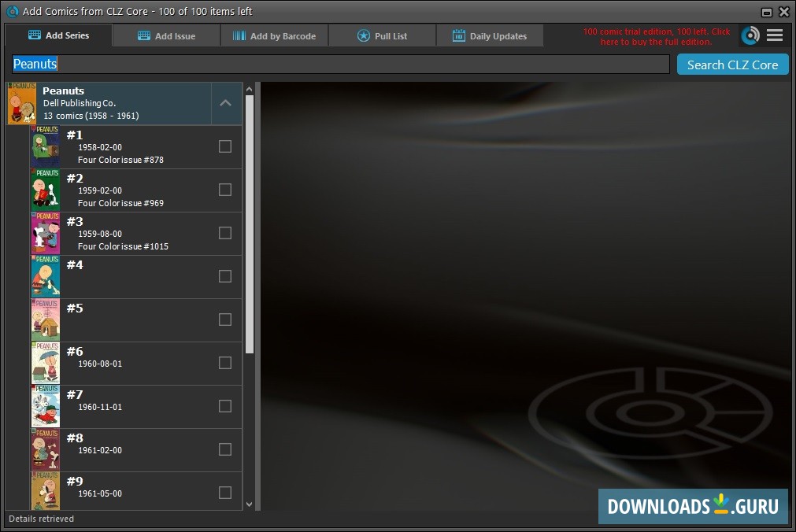This screenshot has height=532, width=796.
Task: Check the box for issue #4
Action: [225, 276]
